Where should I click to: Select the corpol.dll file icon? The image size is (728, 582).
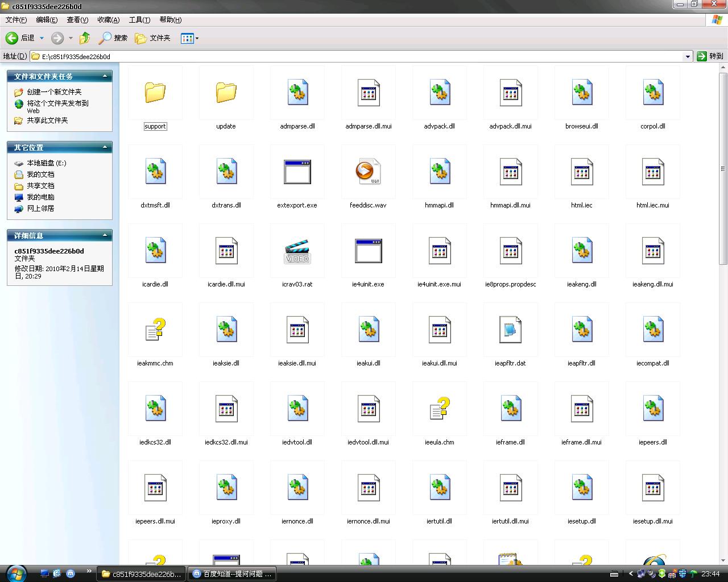point(653,93)
